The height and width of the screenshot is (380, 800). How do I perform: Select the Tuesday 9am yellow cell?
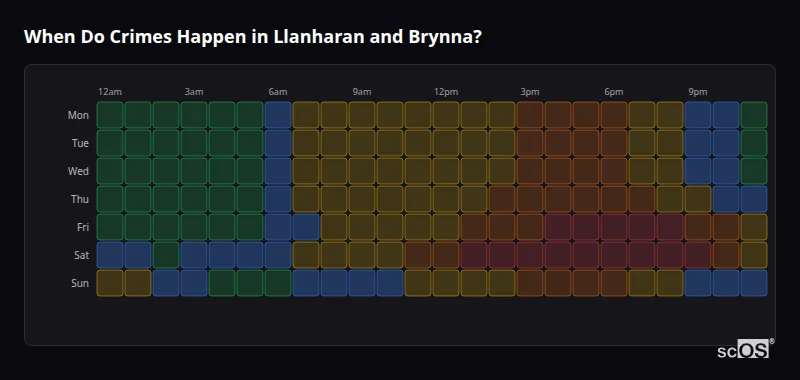click(x=362, y=143)
